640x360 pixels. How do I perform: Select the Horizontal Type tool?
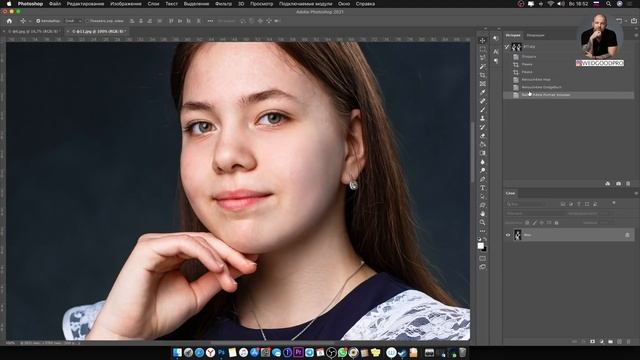(x=482, y=188)
